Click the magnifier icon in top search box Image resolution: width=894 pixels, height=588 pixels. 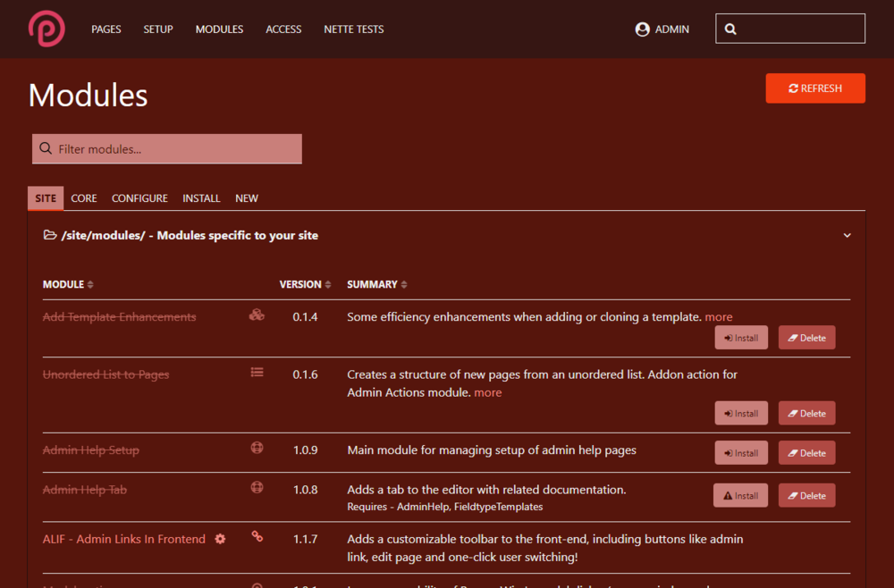pyautogui.click(x=730, y=29)
